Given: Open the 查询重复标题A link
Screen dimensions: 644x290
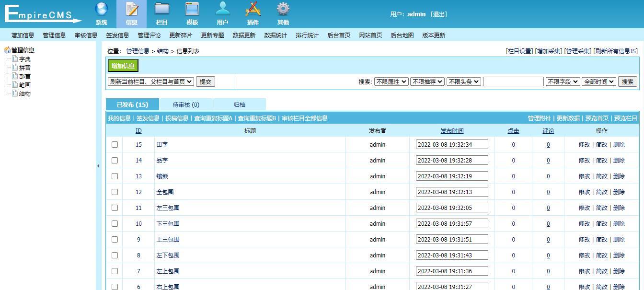Looking at the screenshot, I should coord(213,118).
